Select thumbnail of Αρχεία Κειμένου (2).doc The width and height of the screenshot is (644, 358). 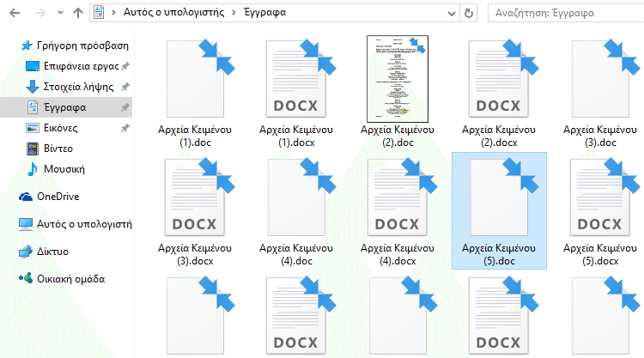pyautogui.click(x=398, y=79)
